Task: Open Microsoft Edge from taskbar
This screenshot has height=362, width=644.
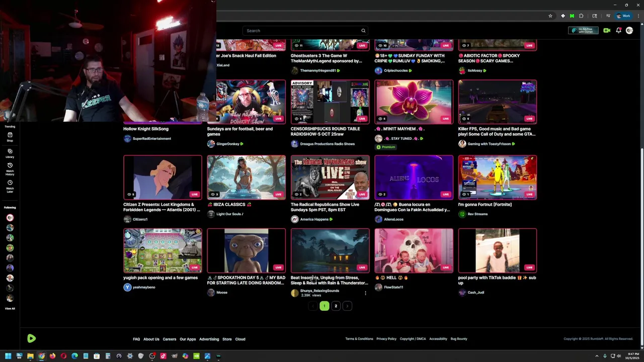Action: click(x=74, y=356)
